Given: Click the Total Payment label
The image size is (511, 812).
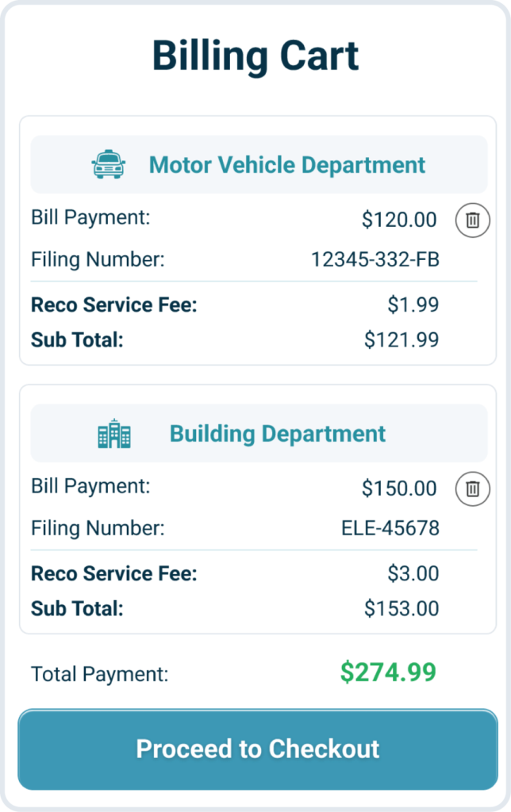Looking at the screenshot, I should (x=99, y=674).
